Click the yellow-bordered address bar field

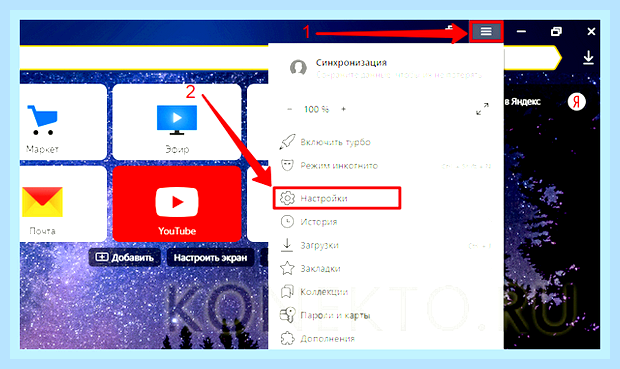(144, 58)
